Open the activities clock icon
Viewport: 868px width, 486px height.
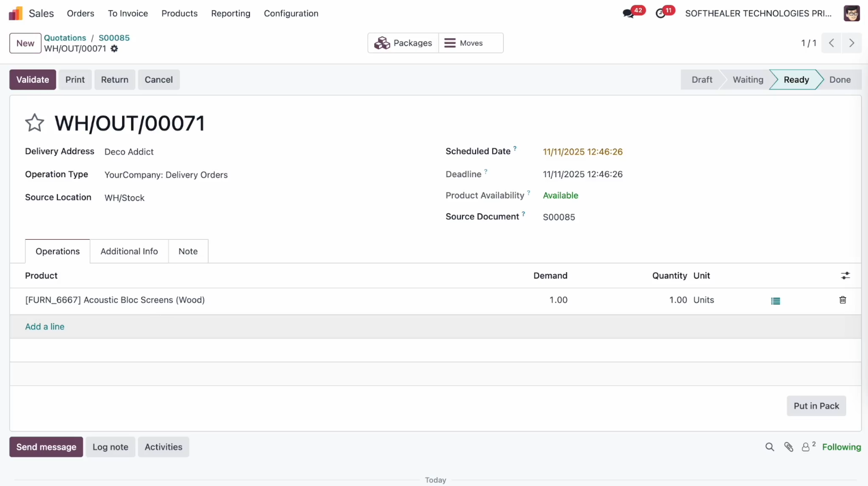point(660,14)
